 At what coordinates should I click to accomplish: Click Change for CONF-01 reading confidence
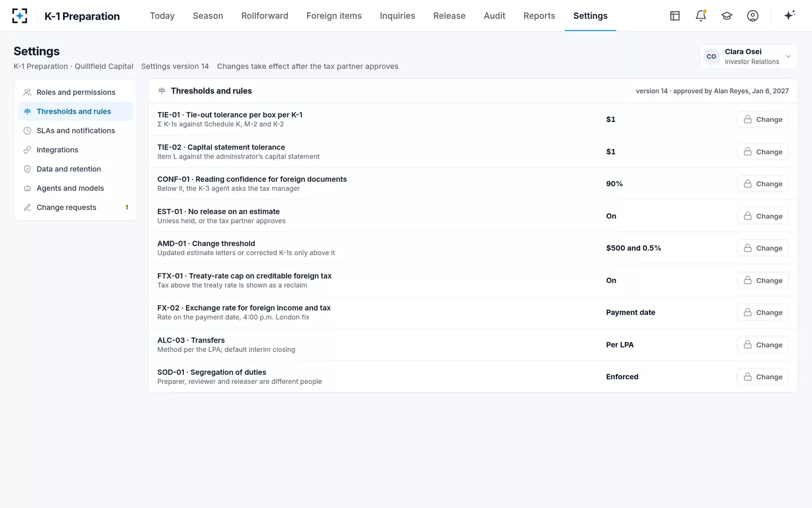point(763,183)
